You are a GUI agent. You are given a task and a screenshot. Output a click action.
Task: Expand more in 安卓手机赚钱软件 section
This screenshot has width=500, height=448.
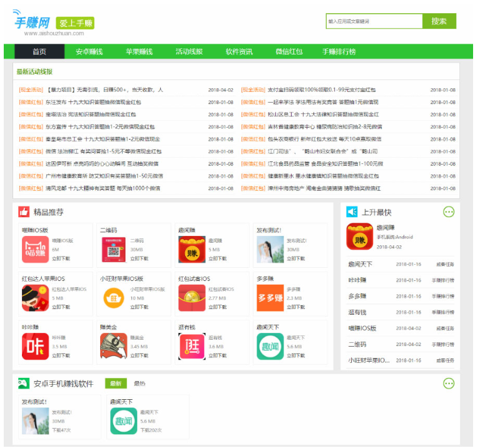pos(448,384)
